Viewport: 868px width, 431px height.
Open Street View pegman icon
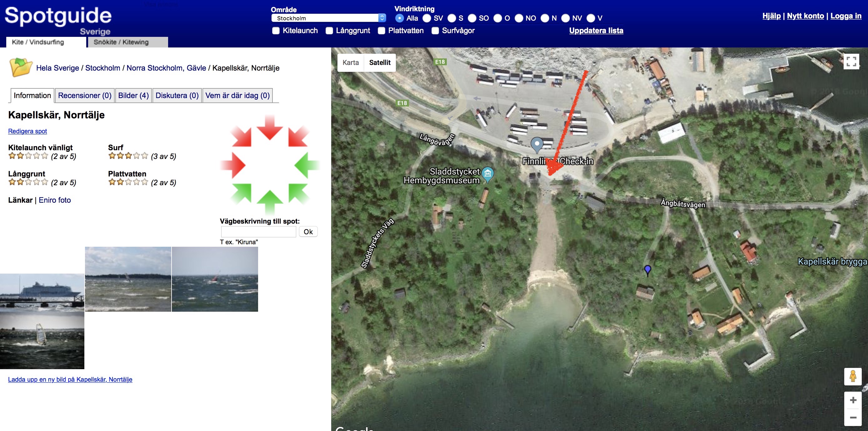pos(853,376)
